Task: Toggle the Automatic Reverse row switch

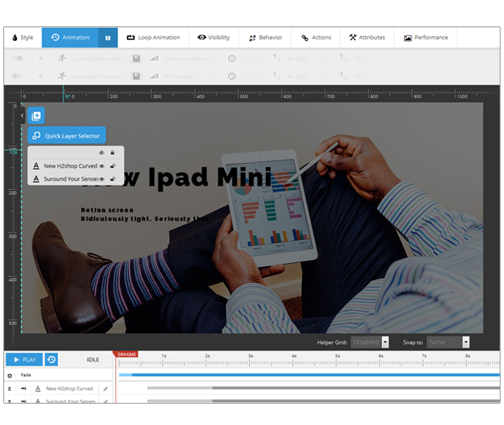Action: (x=18, y=76)
